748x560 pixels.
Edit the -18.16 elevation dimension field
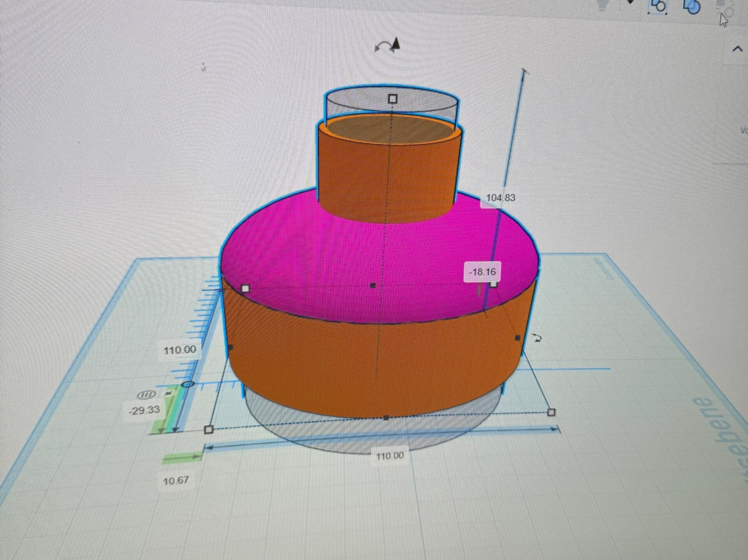(x=482, y=272)
